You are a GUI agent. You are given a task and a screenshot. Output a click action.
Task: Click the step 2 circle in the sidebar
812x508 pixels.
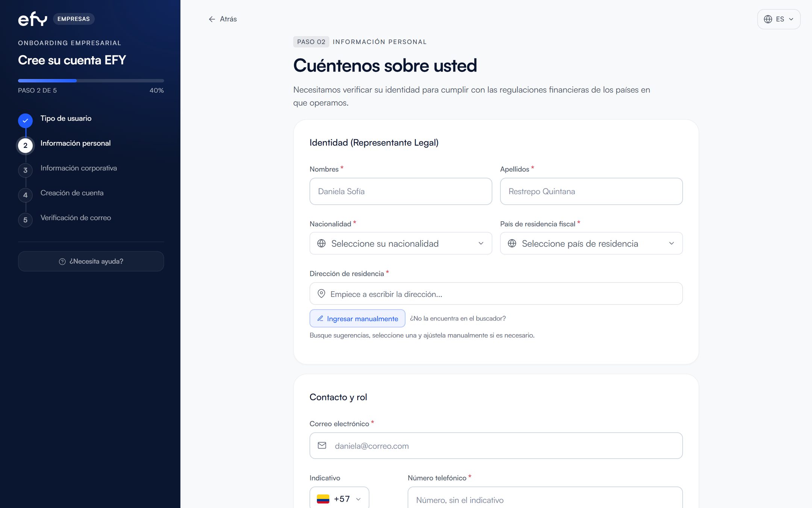[26, 145]
